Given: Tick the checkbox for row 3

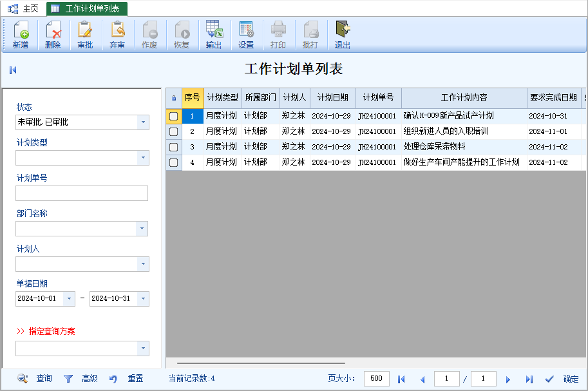Looking at the screenshot, I should point(174,147).
